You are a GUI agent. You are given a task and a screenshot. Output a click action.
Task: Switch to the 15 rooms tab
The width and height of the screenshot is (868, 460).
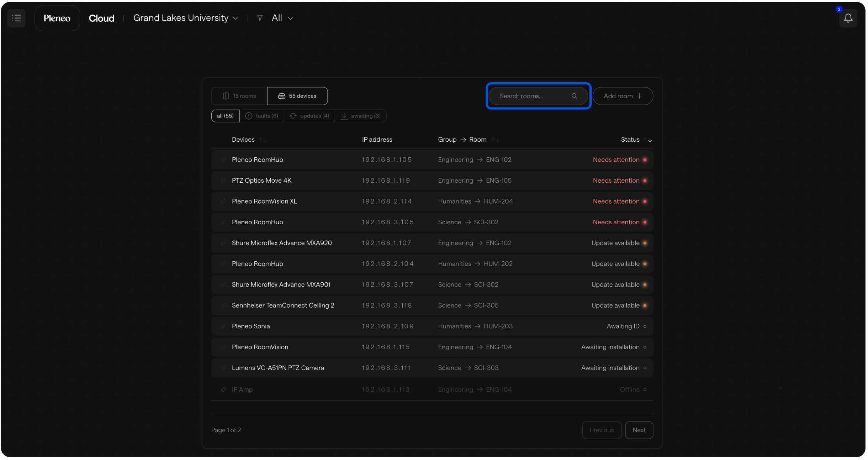coord(239,96)
